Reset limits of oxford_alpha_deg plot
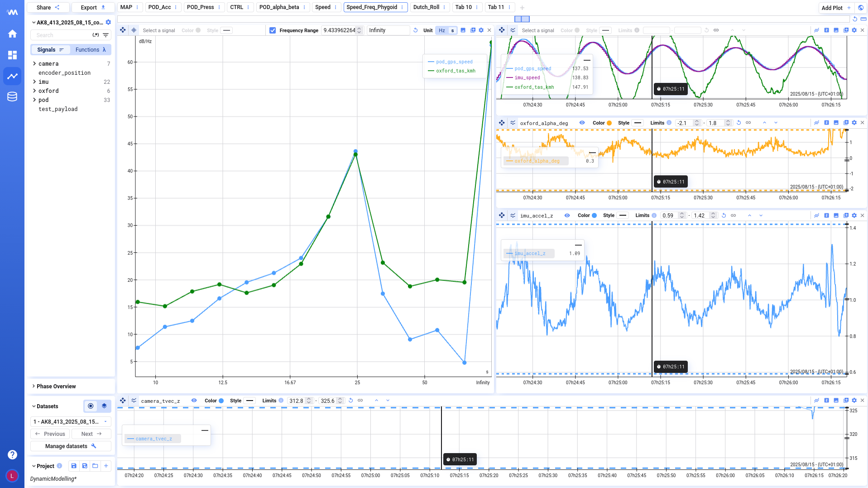Image resolution: width=868 pixels, height=488 pixels. tap(739, 123)
